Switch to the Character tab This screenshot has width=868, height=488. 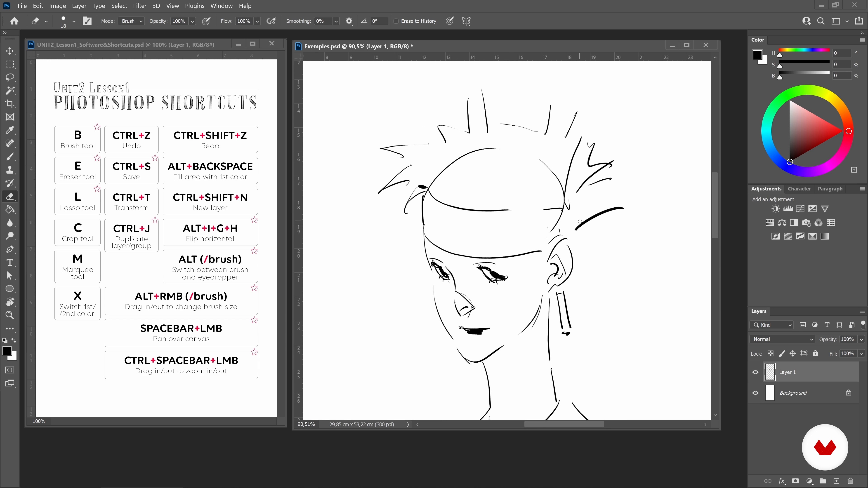pos(799,189)
